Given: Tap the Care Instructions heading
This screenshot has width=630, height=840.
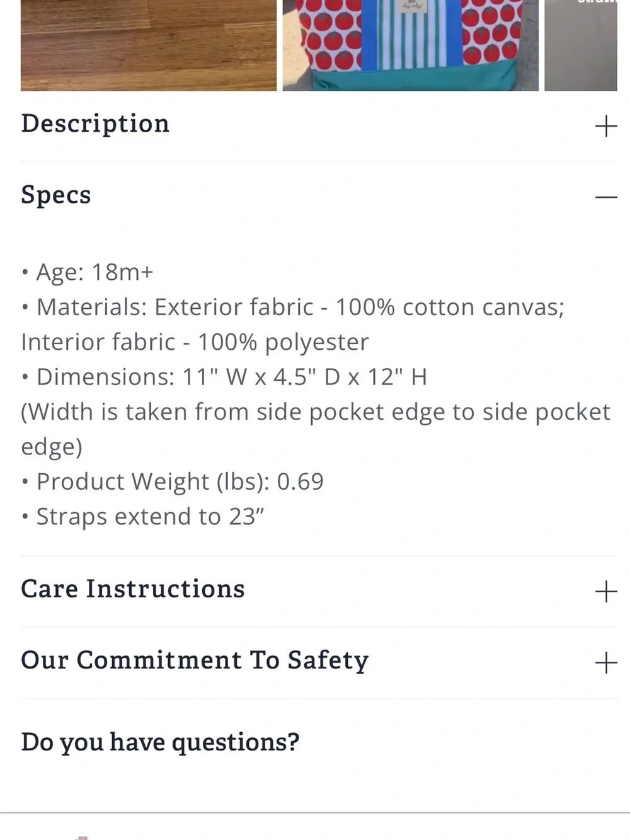Looking at the screenshot, I should (133, 589).
